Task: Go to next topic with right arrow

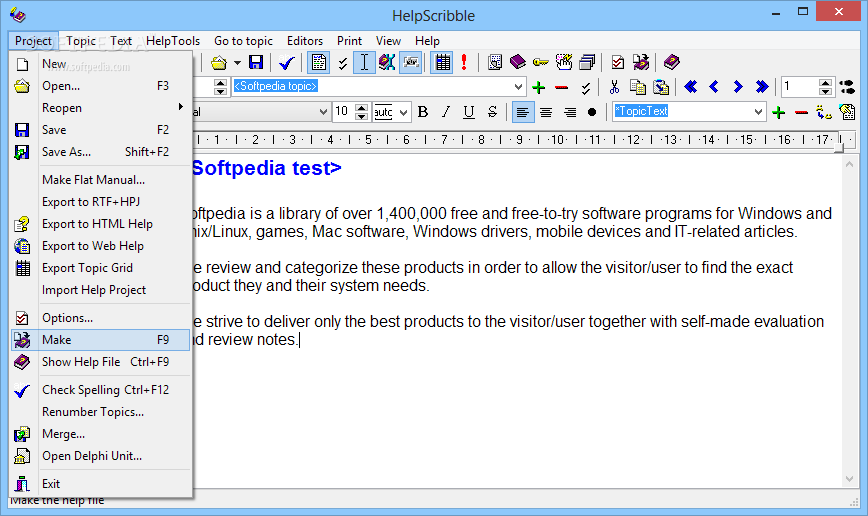Action: [738, 87]
